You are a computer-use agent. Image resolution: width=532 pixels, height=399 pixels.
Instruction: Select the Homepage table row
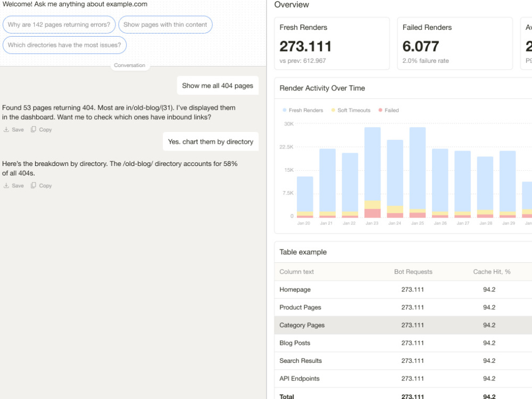coord(403,289)
